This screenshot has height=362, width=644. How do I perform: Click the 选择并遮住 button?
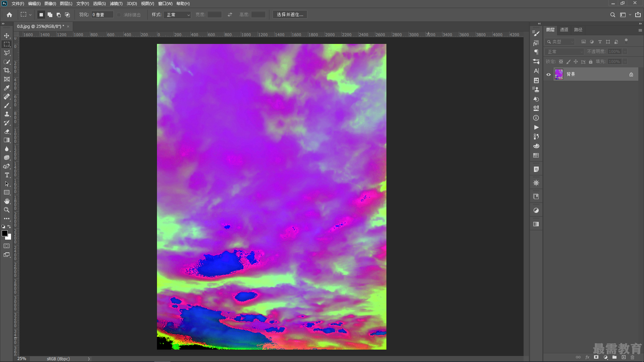(x=290, y=15)
